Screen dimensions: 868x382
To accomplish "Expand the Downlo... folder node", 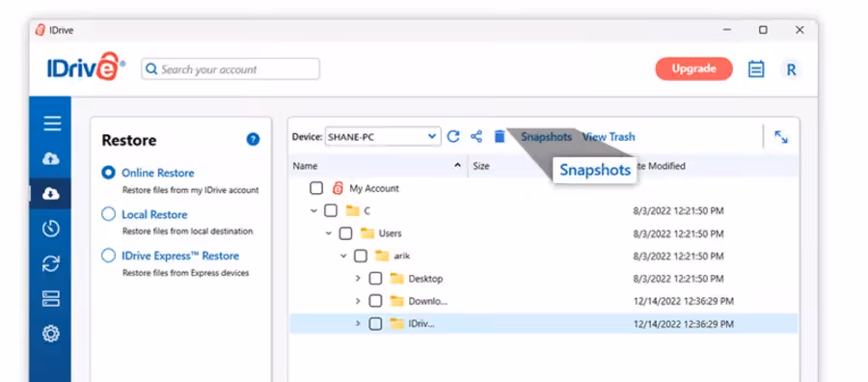I will pos(358,301).
